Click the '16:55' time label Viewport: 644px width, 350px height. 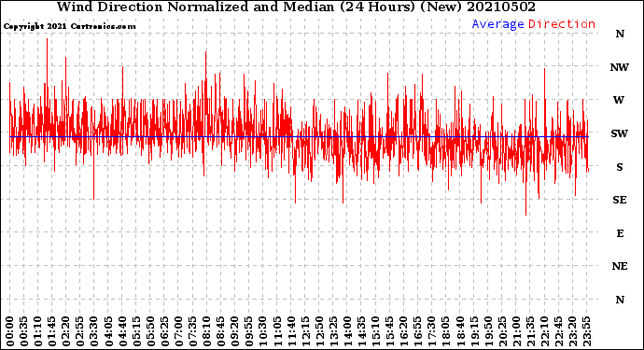click(418, 331)
